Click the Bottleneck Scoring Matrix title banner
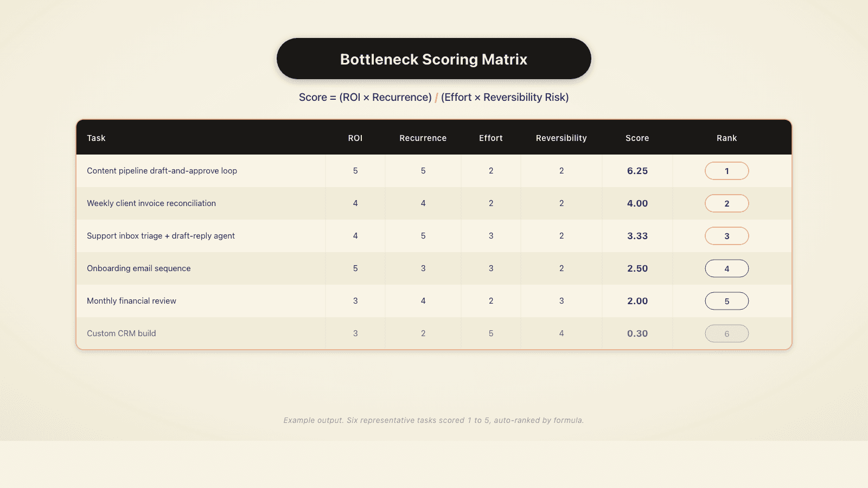Image resolution: width=868 pixels, height=488 pixels. [433, 59]
